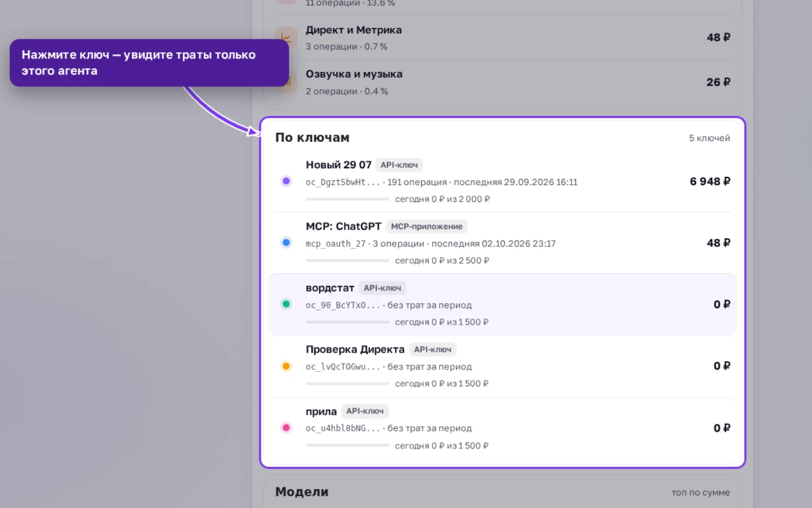Click the API-ключ badge next to Новый 29 07

click(399, 165)
